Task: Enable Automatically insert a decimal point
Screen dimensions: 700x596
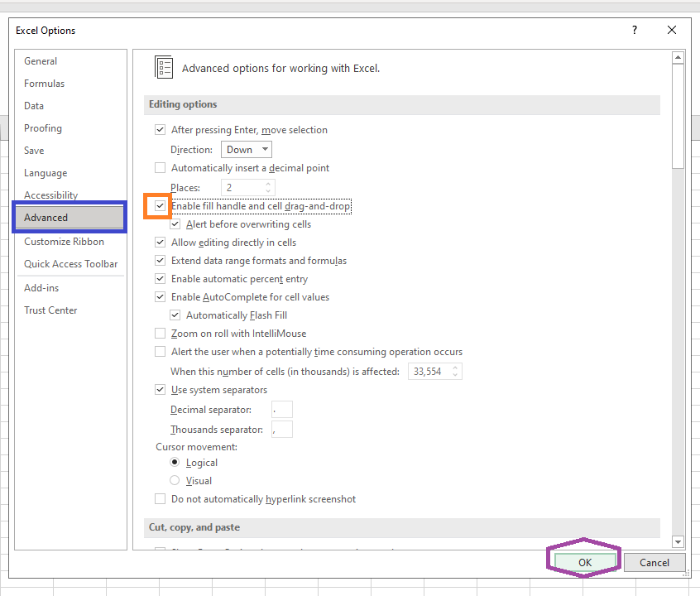Action: click(x=160, y=167)
